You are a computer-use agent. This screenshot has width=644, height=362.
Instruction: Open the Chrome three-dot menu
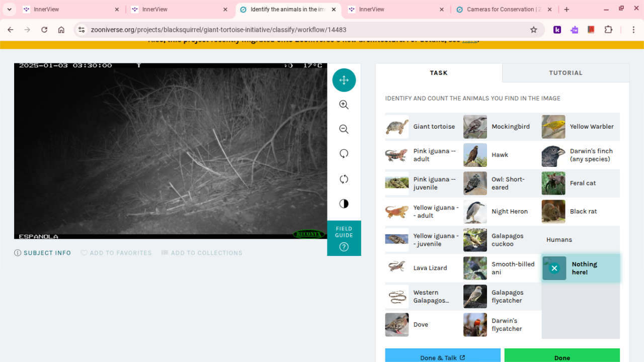coord(633,30)
